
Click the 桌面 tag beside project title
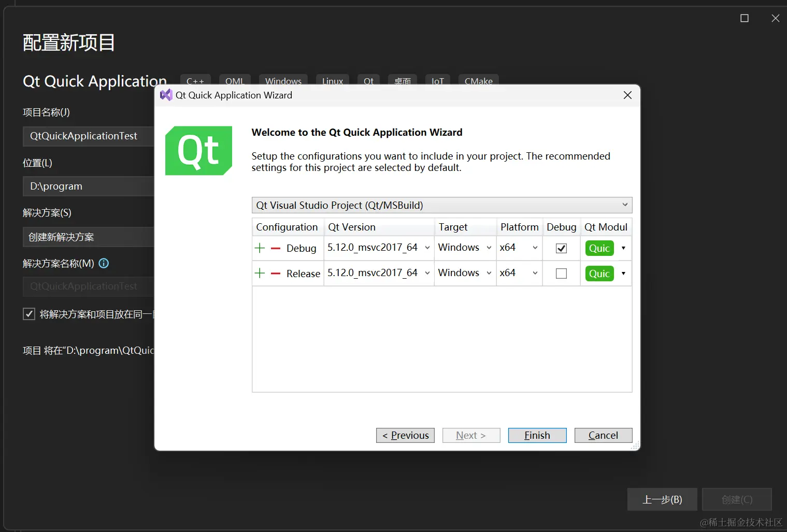point(403,81)
